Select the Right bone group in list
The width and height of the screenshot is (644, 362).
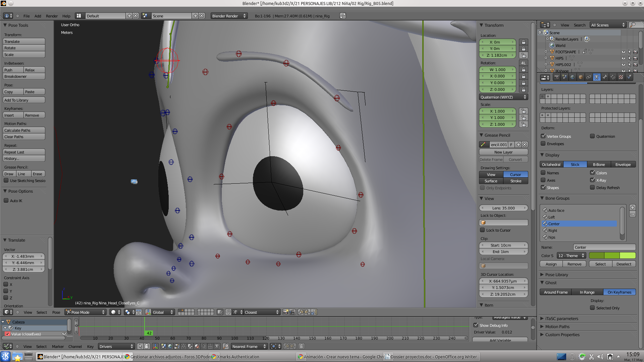553,231
